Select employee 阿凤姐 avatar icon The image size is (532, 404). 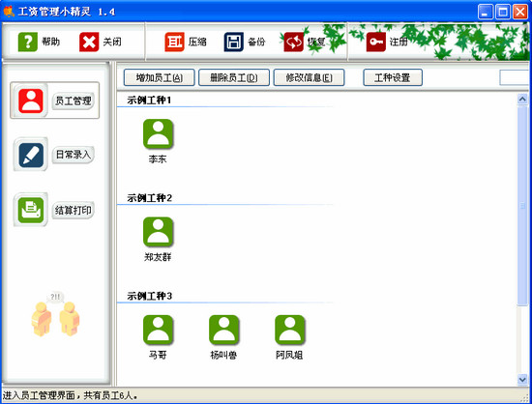[290, 330]
